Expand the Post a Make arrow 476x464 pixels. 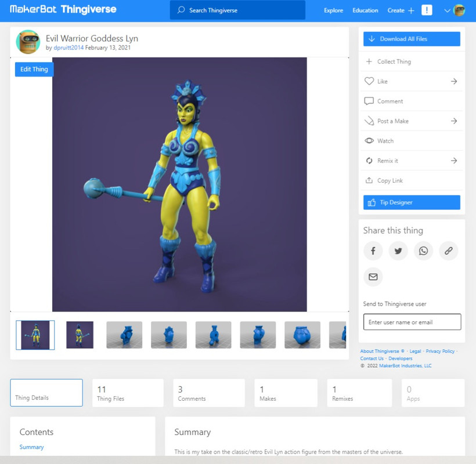(x=454, y=121)
